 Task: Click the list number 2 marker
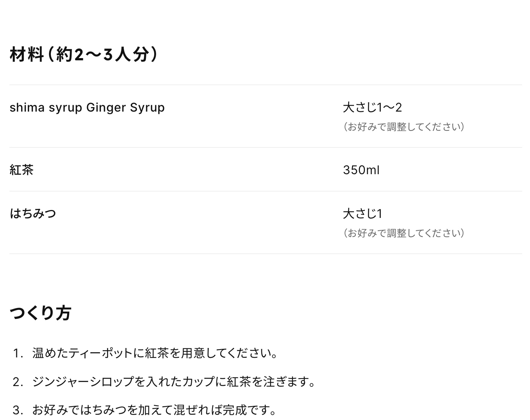18,382
